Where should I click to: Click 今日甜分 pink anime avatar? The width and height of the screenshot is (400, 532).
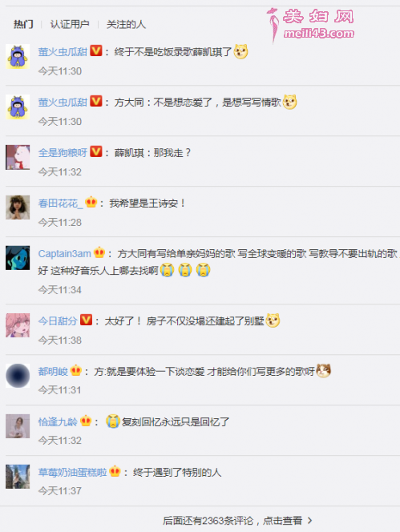tap(18, 325)
